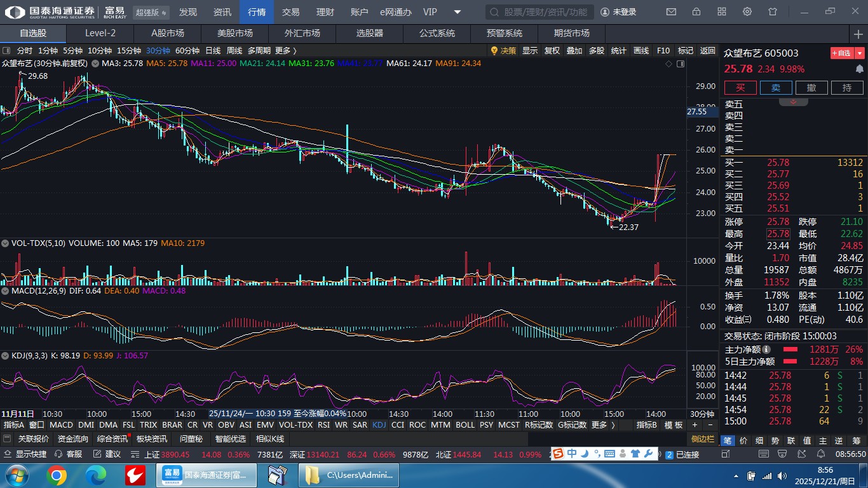Open 决策 lightbulb decision tool
The width and height of the screenshot is (868, 488).
[x=503, y=51]
